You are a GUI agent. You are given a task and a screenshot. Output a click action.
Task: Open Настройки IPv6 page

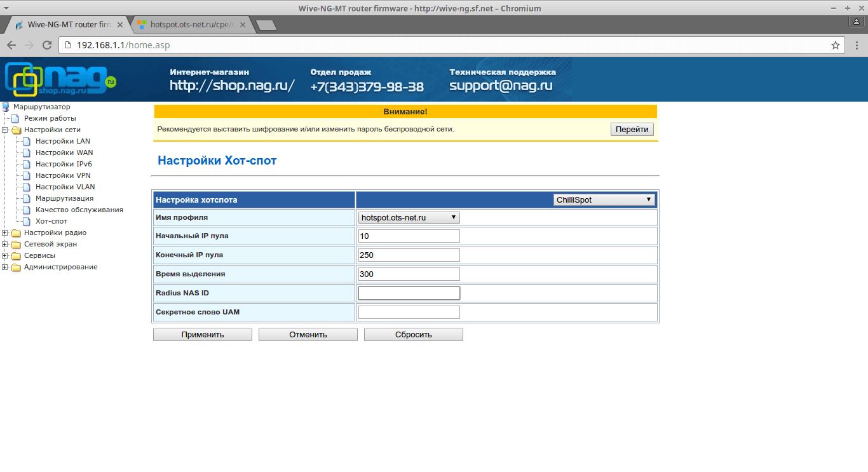point(64,164)
